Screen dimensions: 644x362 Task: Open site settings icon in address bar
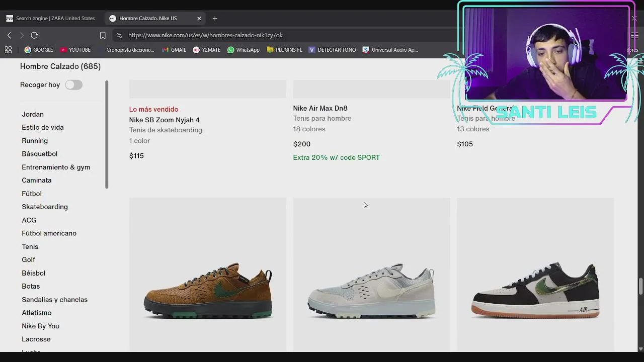(119, 35)
